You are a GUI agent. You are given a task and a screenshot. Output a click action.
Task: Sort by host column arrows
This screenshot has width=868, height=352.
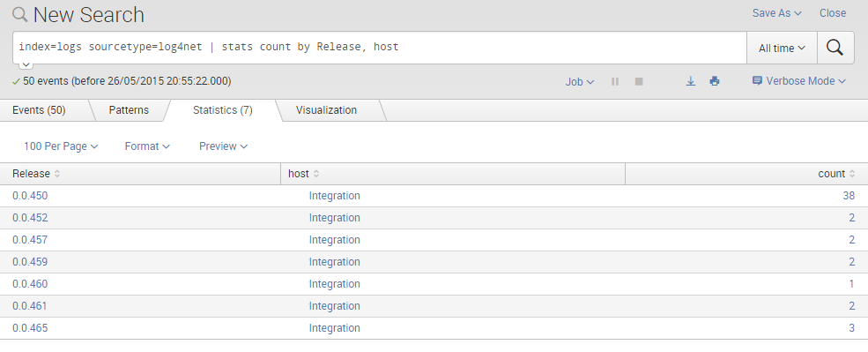pyautogui.click(x=316, y=174)
